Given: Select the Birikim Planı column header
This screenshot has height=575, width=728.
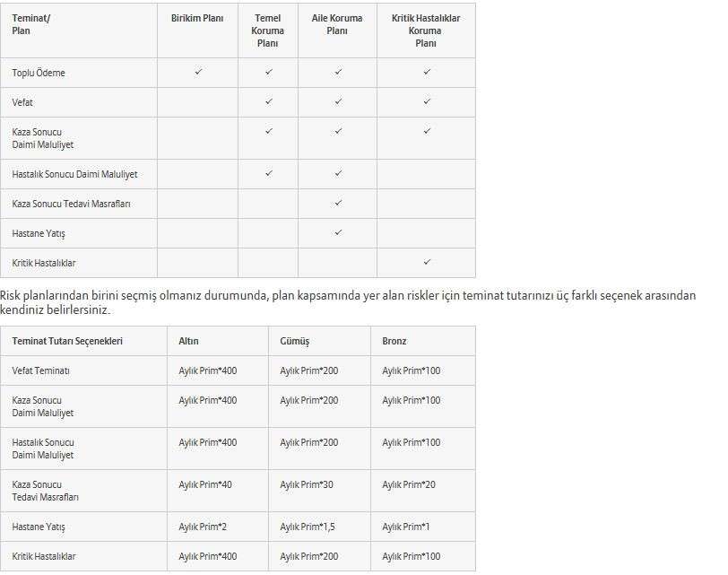Looking at the screenshot, I should [197, 18].
